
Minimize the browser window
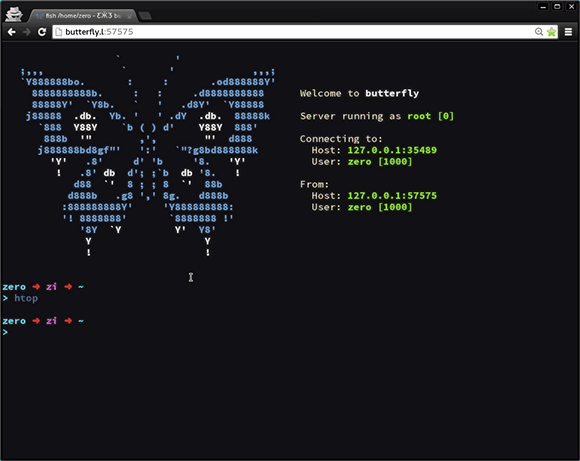(x=543, y=7)
